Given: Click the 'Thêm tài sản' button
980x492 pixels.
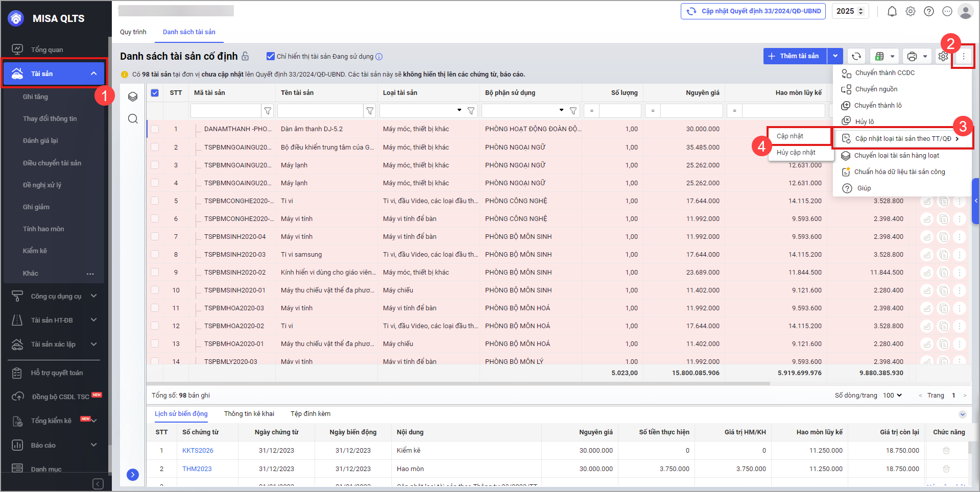Looking at the screenshot, I should pyautogui.click(x=794, y=56).
